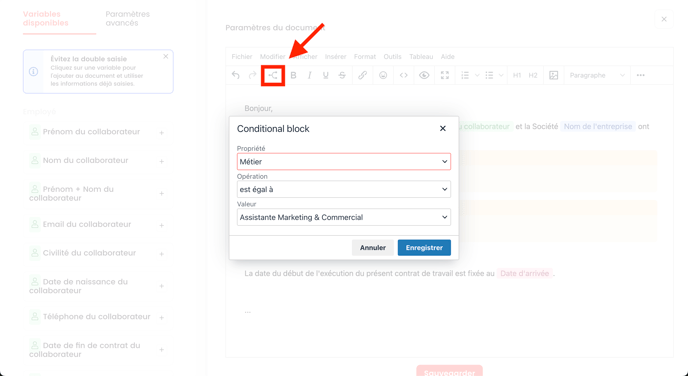This screenshot has height=376, width=688.
Task: Click the Enregistrer button
Action: tap(424, 247)
